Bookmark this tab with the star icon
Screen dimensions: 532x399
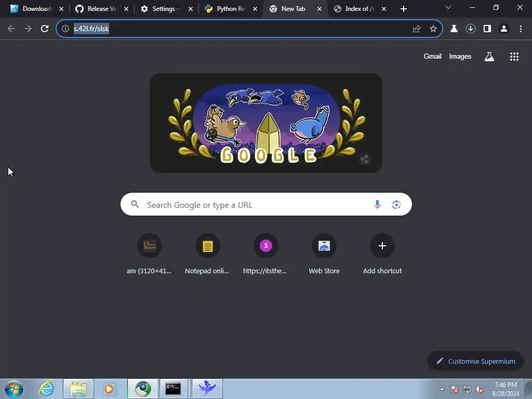(433, 29)
